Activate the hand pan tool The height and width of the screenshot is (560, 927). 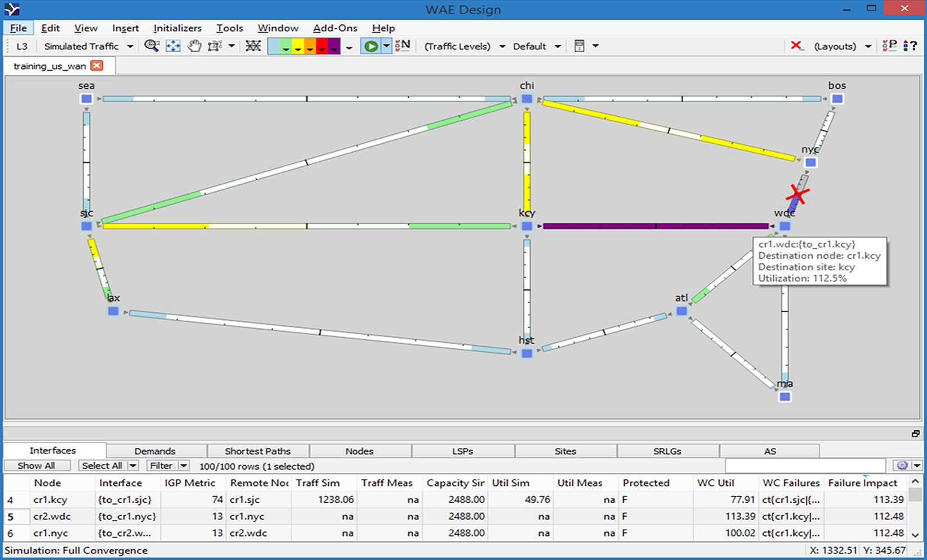click(x=194, y=46)
